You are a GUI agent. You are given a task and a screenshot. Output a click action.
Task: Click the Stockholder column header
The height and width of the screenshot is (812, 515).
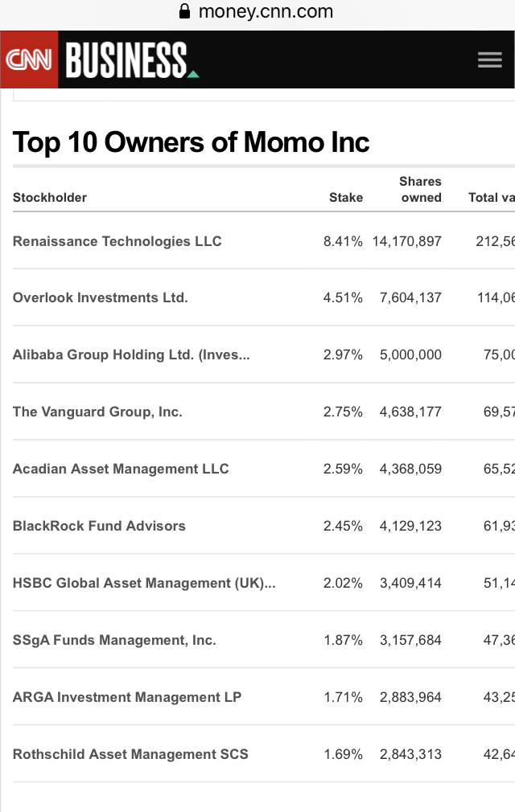pos(50,197)
